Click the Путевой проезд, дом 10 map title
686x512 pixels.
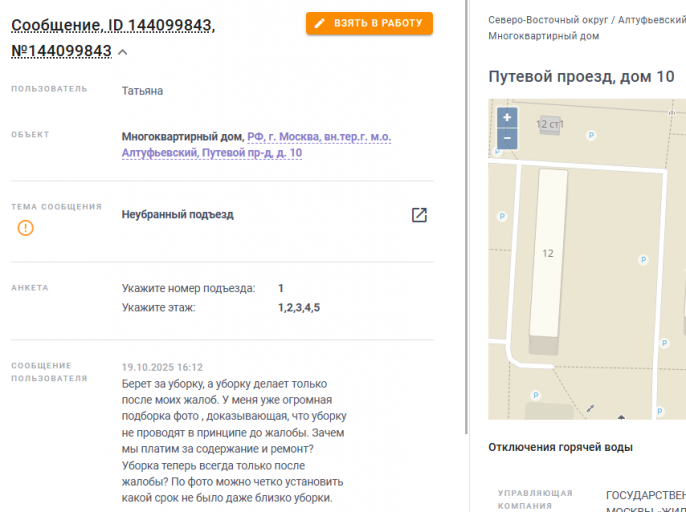(x=581, y=77)
